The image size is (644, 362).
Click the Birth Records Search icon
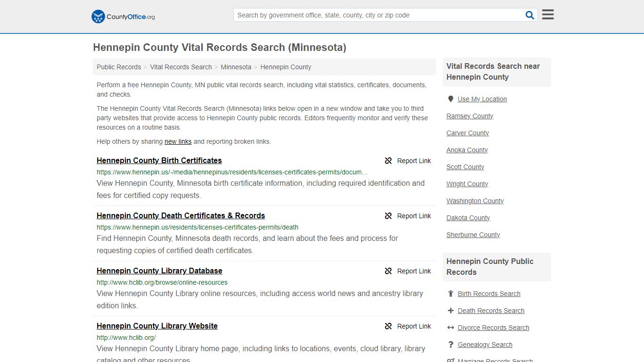coord(451,294)
